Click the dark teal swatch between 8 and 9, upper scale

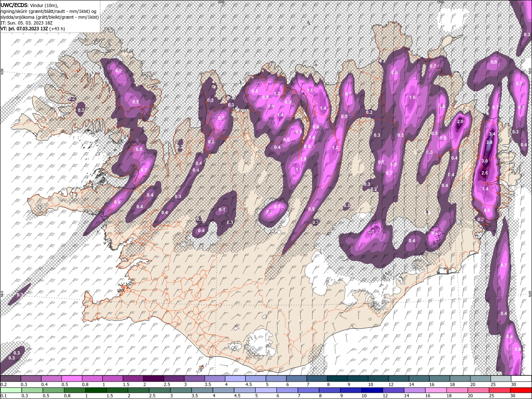(x=337, y=379)
